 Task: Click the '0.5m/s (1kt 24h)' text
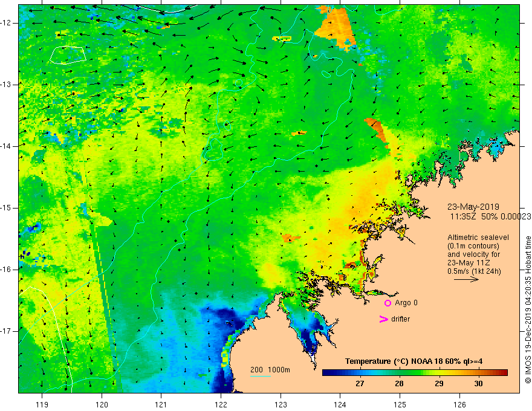pos(474,271)
